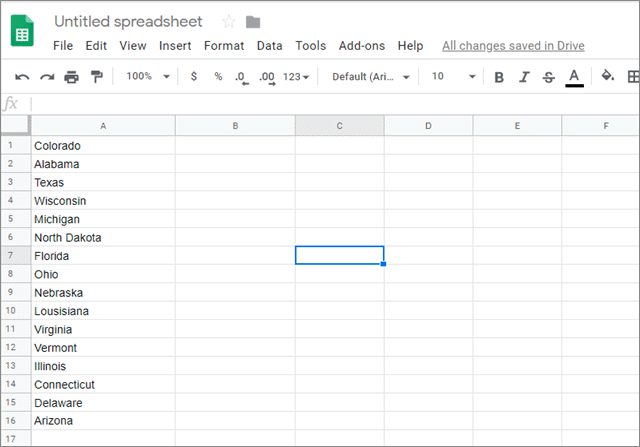Toggle strikethrough formatting
Image resolution: width=640 pixels, height=447 pixels.
tap(548, 77)
